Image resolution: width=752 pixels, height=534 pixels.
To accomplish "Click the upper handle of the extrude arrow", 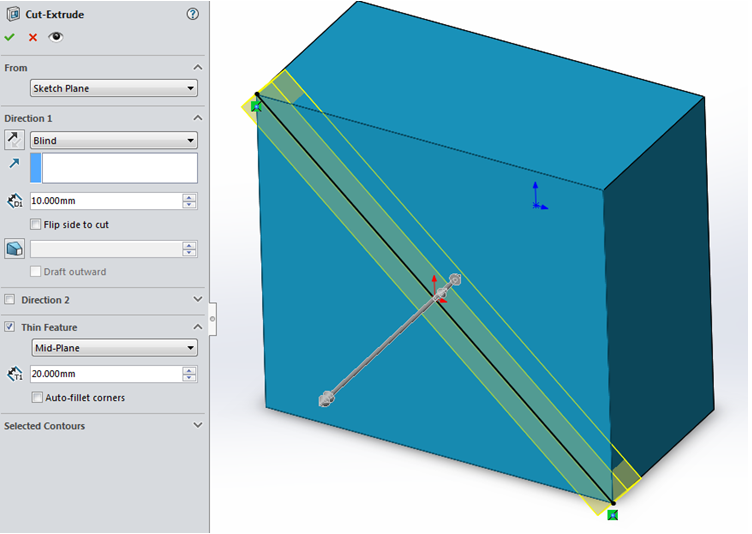I will pyautogui.click(x=455, y=279).
